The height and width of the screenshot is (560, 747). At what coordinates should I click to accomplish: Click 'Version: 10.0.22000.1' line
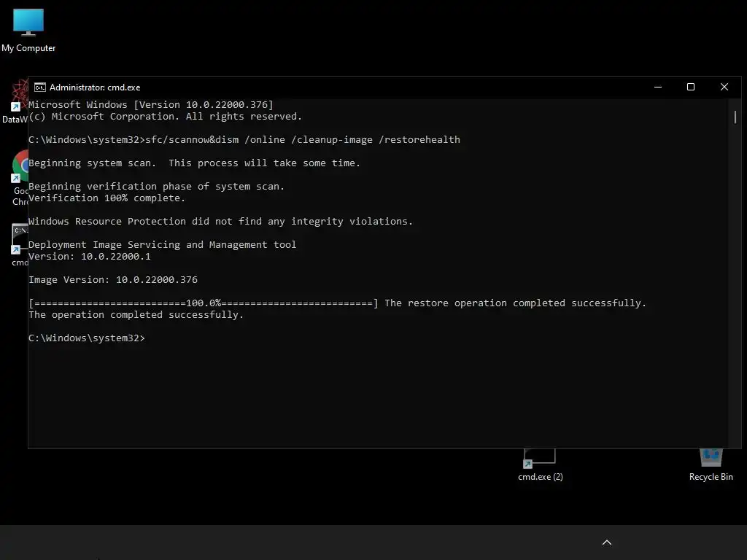[x=90, y=256]
